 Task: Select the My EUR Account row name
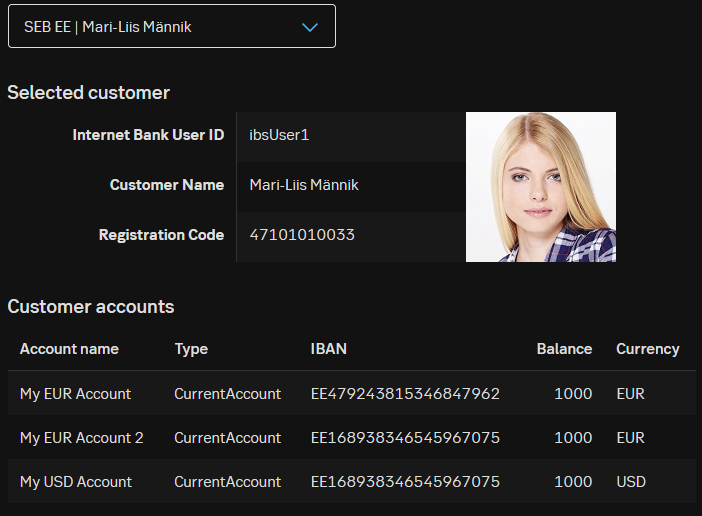click(x=75, y=394)
